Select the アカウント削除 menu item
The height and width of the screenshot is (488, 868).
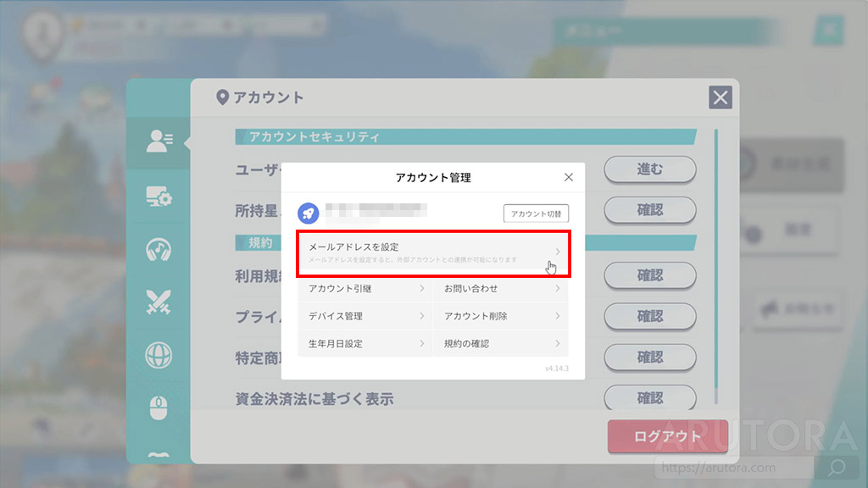coord(501,316)
